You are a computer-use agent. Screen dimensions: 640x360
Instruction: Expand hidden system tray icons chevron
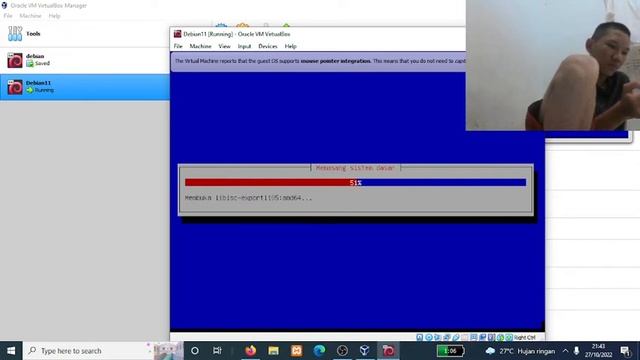tap(565, 351)
